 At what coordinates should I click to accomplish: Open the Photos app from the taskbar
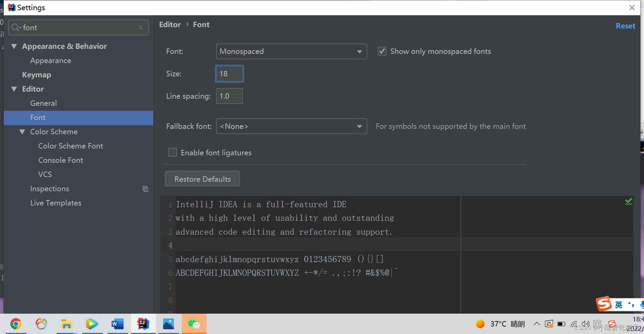pos(169,324)
